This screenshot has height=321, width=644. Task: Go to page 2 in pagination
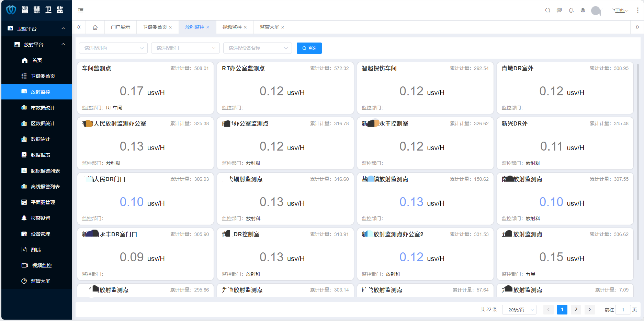tap(576, 310)
